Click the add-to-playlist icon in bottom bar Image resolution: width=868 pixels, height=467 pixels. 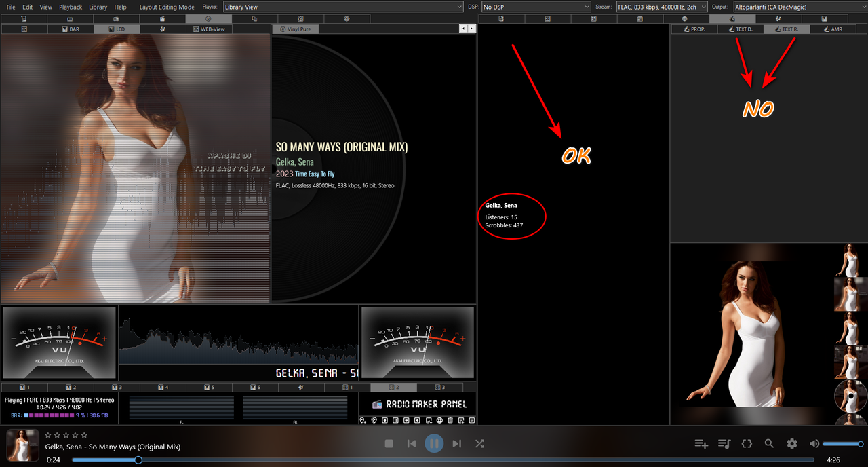click(701, 443)
